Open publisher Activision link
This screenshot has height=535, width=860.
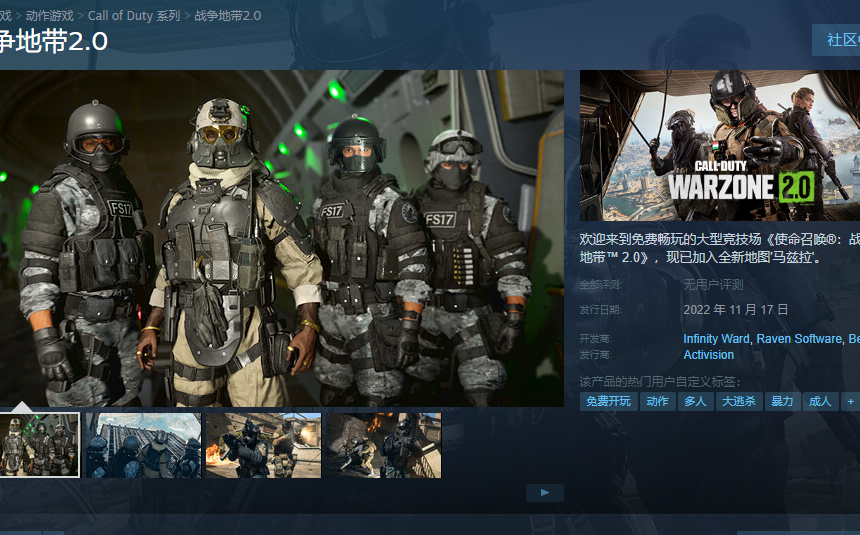tap(709, 354)
